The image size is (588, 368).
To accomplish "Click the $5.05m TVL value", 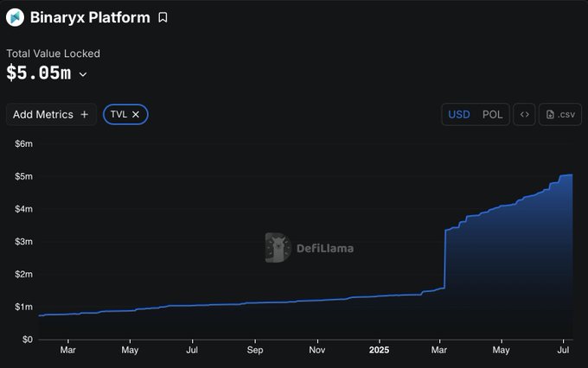I will pyautogui.click(x=39, y=73).
